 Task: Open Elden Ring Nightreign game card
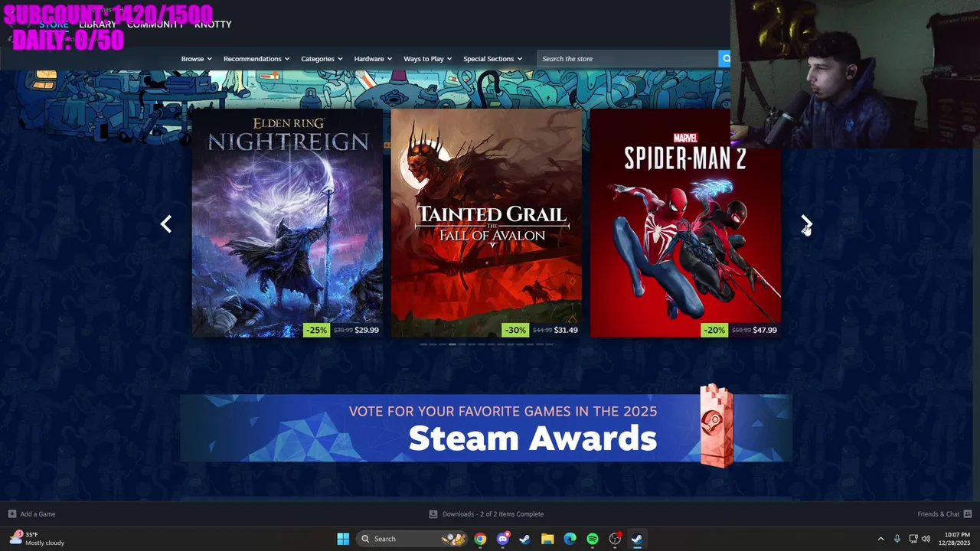(x=287, y=223)
